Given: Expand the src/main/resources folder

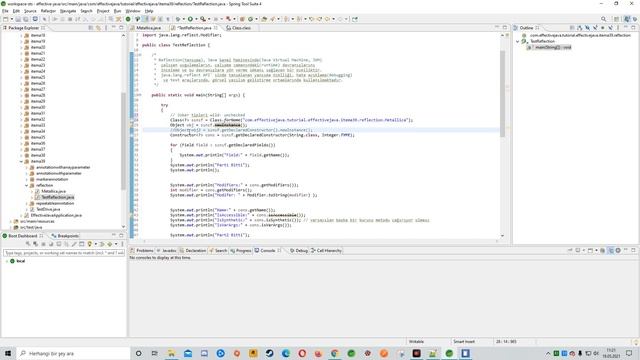Looking at the screenshot, I should click(x=11, y=221).
